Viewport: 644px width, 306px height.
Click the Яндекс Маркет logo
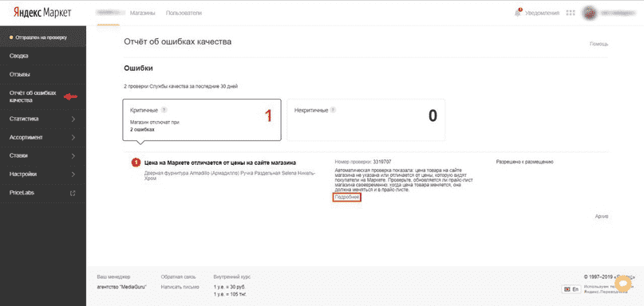point(42,13)
